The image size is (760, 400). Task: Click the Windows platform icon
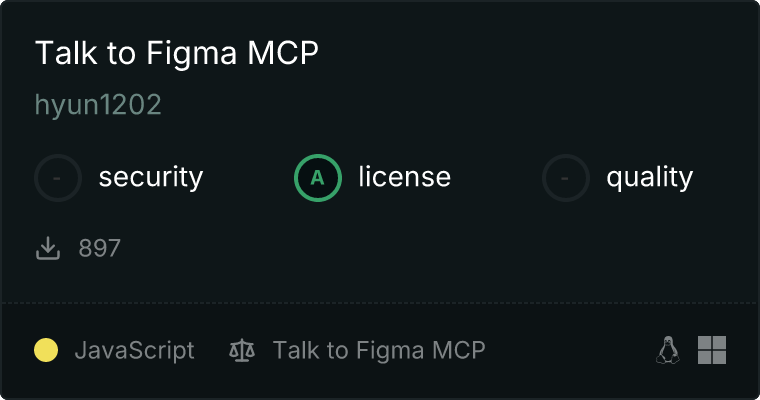(x=712, y=350)
